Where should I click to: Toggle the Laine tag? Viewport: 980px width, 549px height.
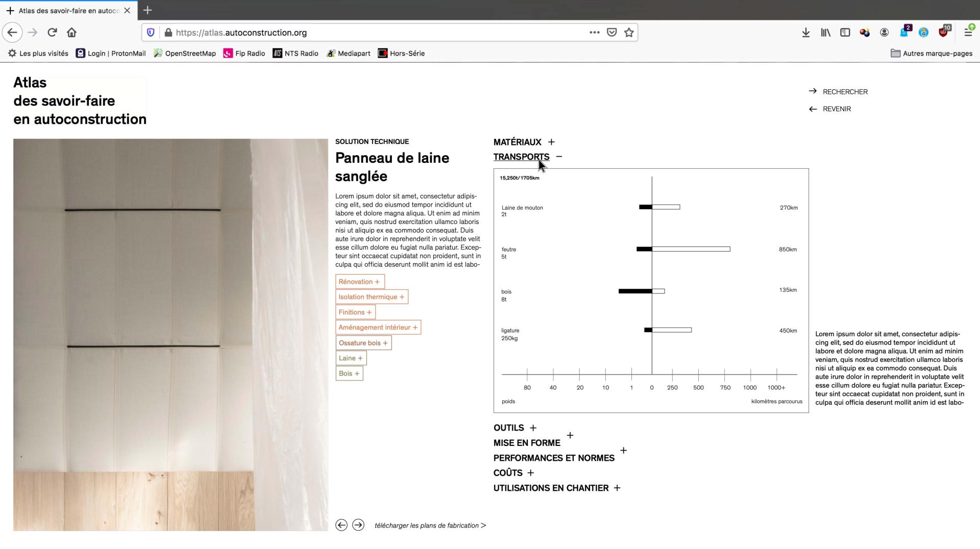click(351, 358)
